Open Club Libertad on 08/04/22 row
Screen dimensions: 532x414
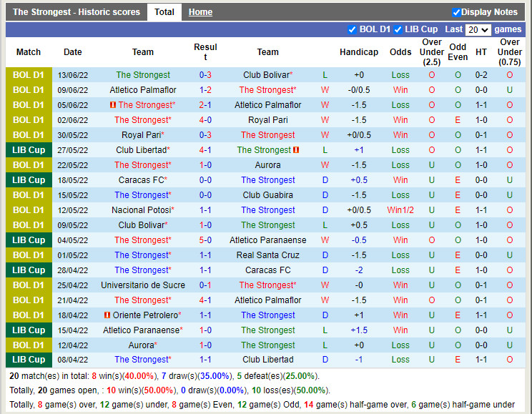[x=267, y=360]
